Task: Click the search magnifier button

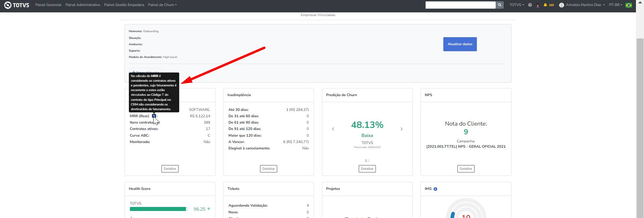Action: pos(500,5)
